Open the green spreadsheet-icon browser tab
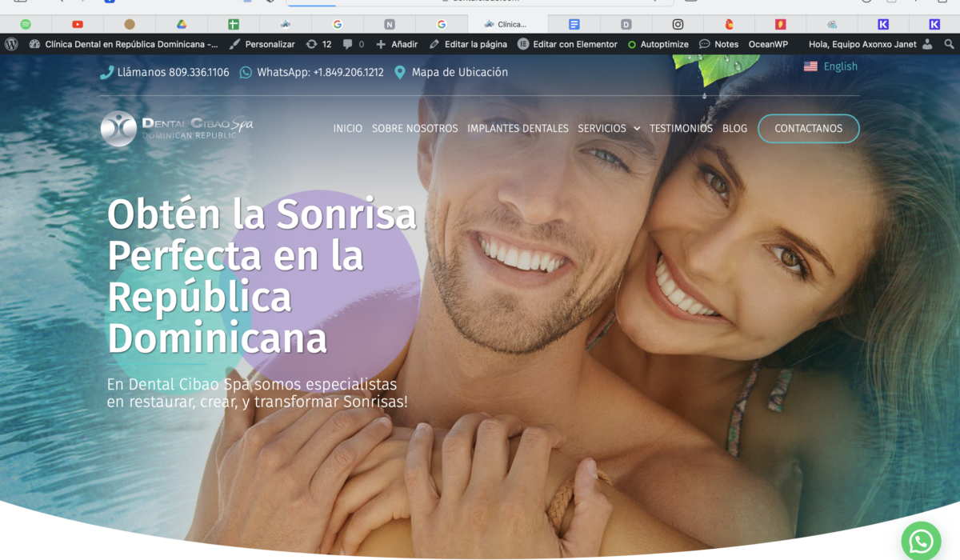 click(x=234, y=24)
